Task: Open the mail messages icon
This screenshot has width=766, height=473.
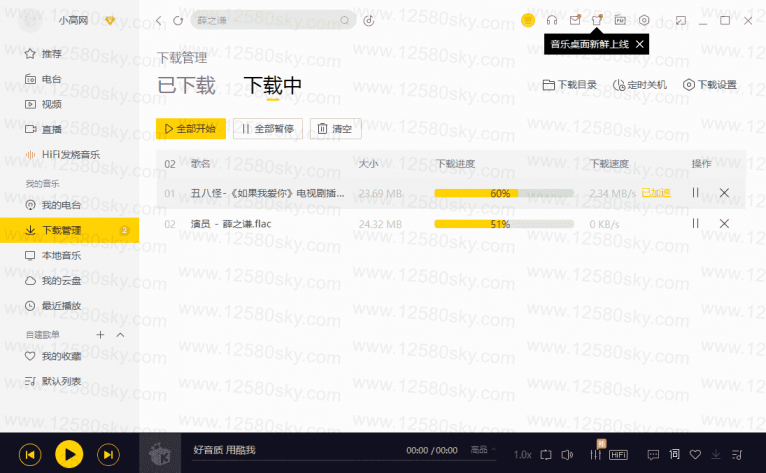Action: coord(575,20)
